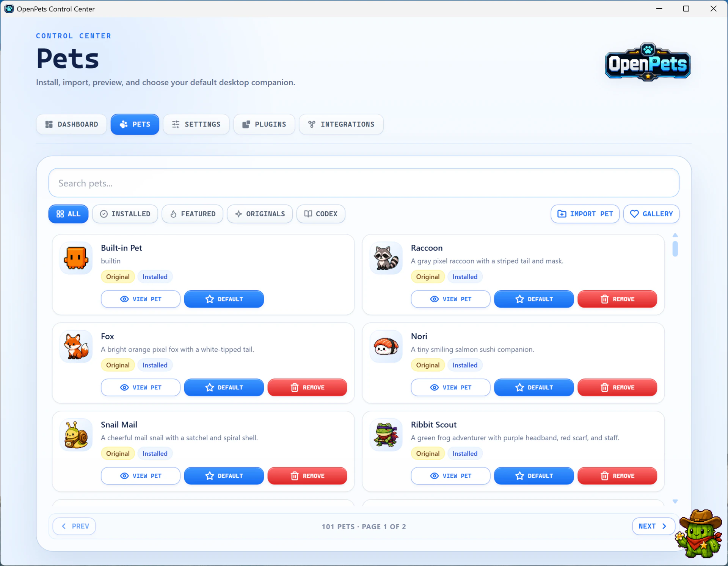Filter by Installed pets
Screen dimensions: 728x566
coord(125,214)
